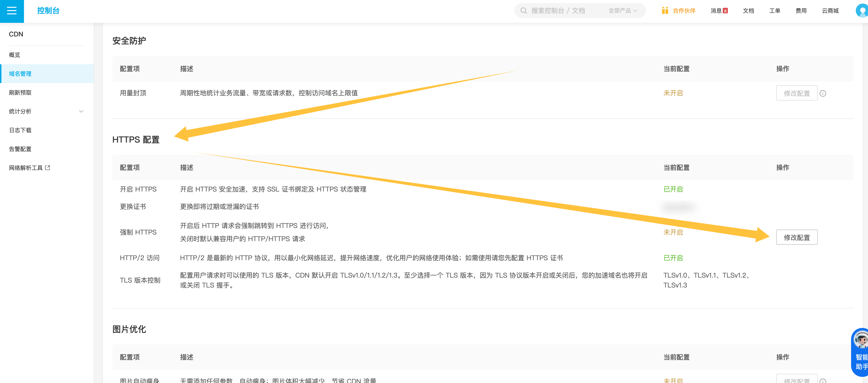
Task: Click 修改配置 button for 用量封顶
Action: (x=797, y=93)
